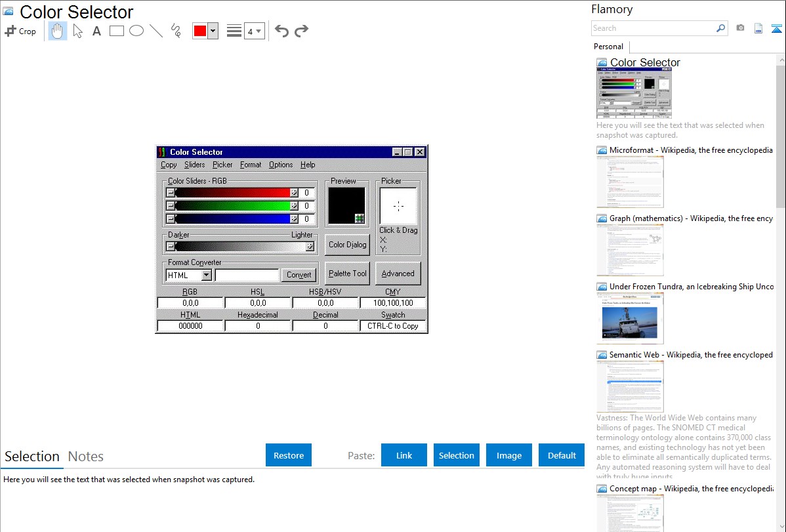This screenshot has width=786, height=532.
Task: Open the red color dropdown arrow
Action: (213, 31)
